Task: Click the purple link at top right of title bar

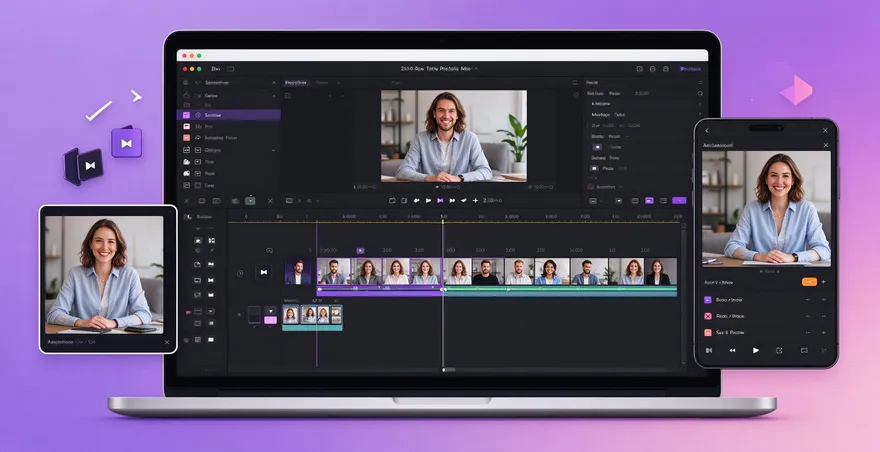Action: (x=690, y=69)
